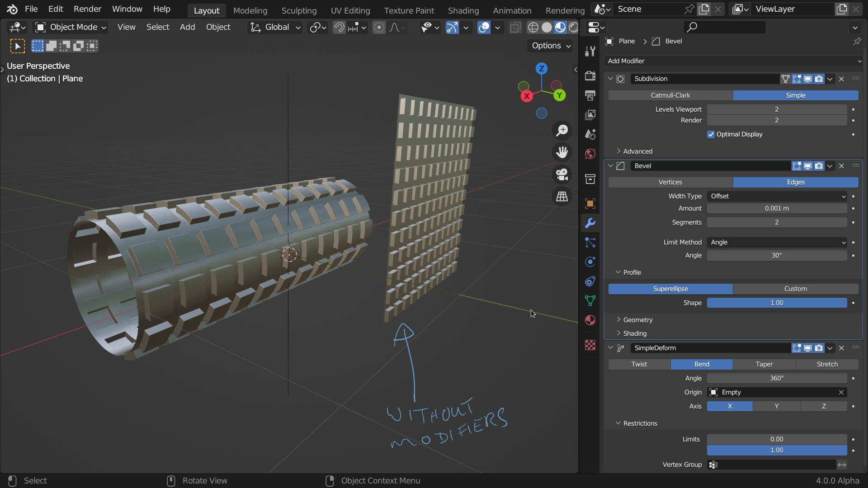Toggle Optimal Display checkbox in Subdivision modifier
868x488 pixels.
point(710,134)
